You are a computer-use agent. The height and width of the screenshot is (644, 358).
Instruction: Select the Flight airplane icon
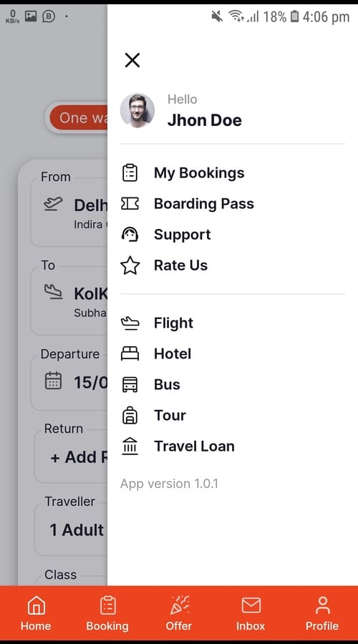[130, 323]
